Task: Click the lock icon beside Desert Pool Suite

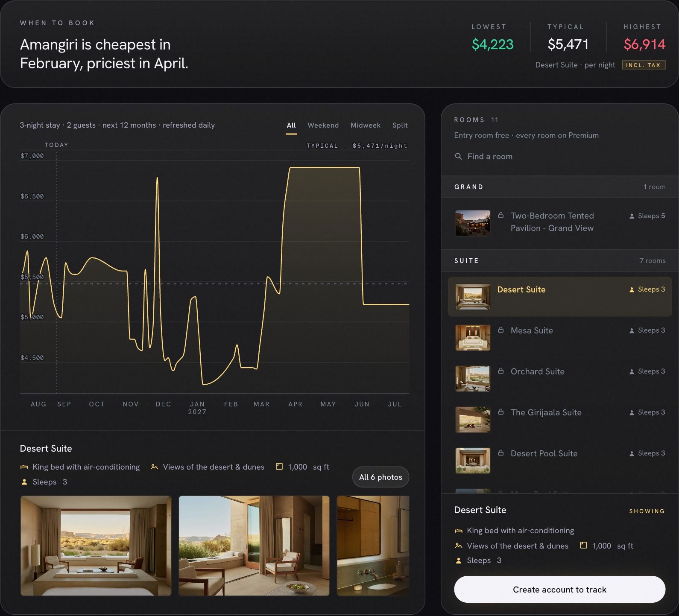Action: point(501,453)
